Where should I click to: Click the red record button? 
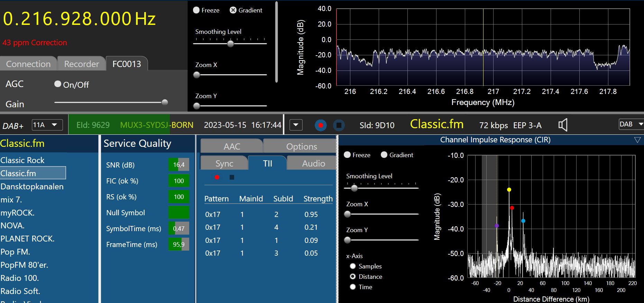pos(321,125)
